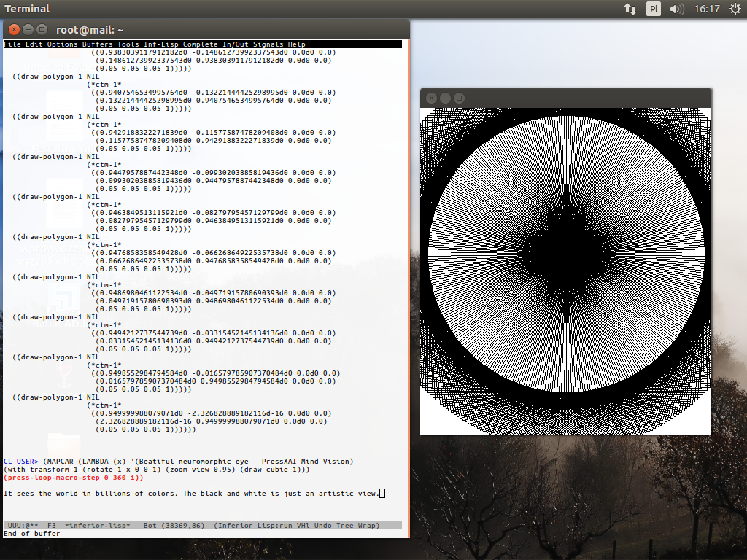The height and width of the screenshot is (560, 747).
Task: Click the 'Undo-Tree' minor mode label
Action: coord(333,526)
